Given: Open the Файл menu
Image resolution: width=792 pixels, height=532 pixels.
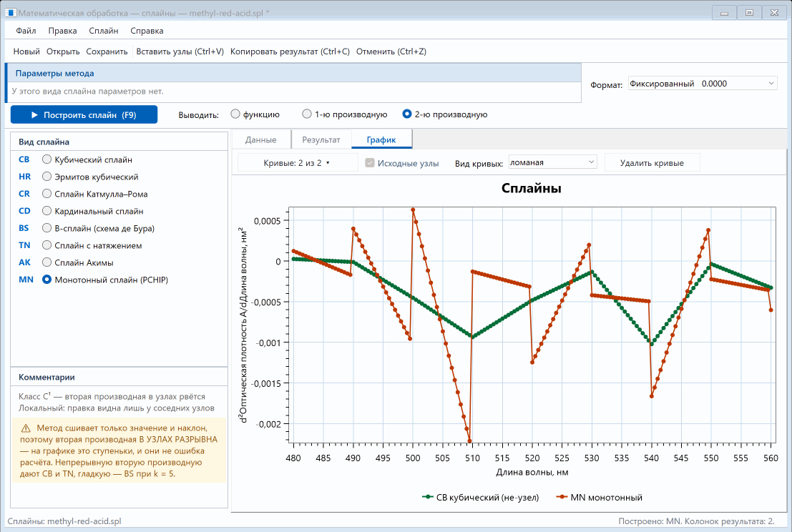Looking at the screenshot, I should [26, 31].
